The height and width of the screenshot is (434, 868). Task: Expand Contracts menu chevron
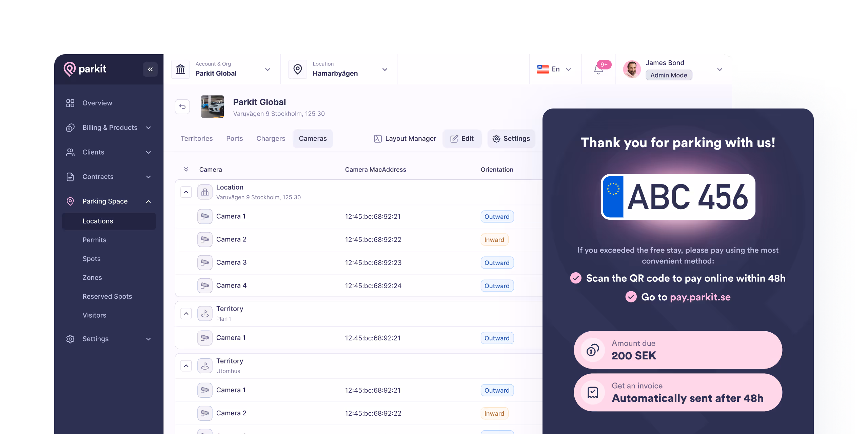click(x=149, y=177)
